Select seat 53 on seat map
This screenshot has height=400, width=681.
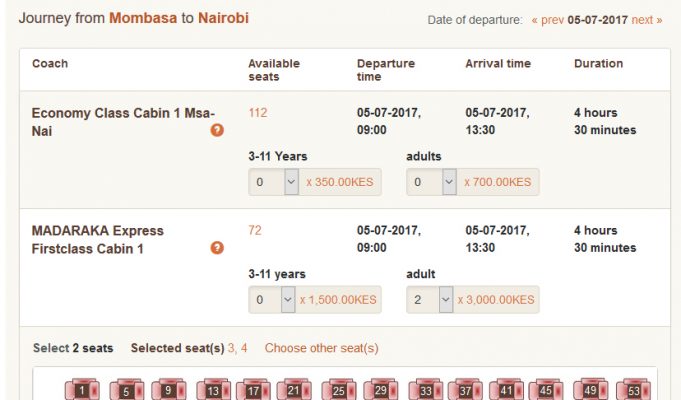pyautogui.click(x=634, y=390)
